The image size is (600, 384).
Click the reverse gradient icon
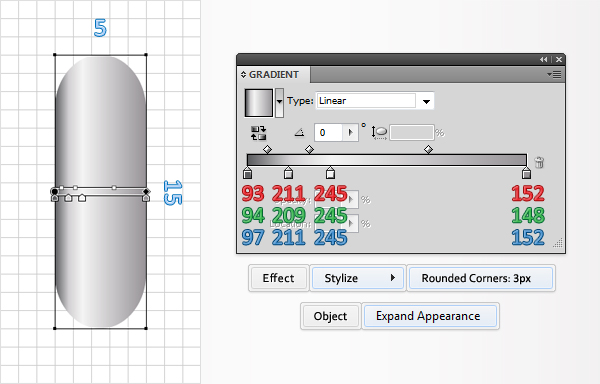tap(258, 133)
